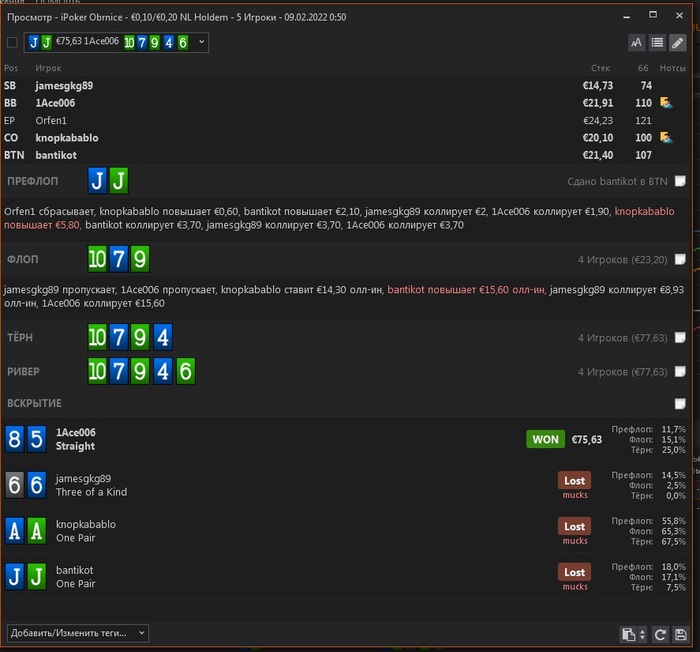
Task: Click the blue J hole card in ПРЕФЛОП row
Action: pos(97,181)
